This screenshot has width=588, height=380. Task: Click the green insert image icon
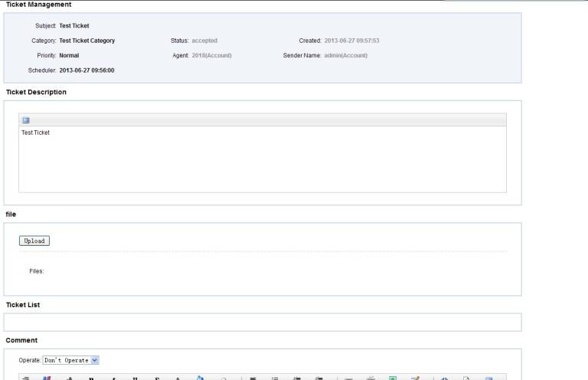point(393,378)
